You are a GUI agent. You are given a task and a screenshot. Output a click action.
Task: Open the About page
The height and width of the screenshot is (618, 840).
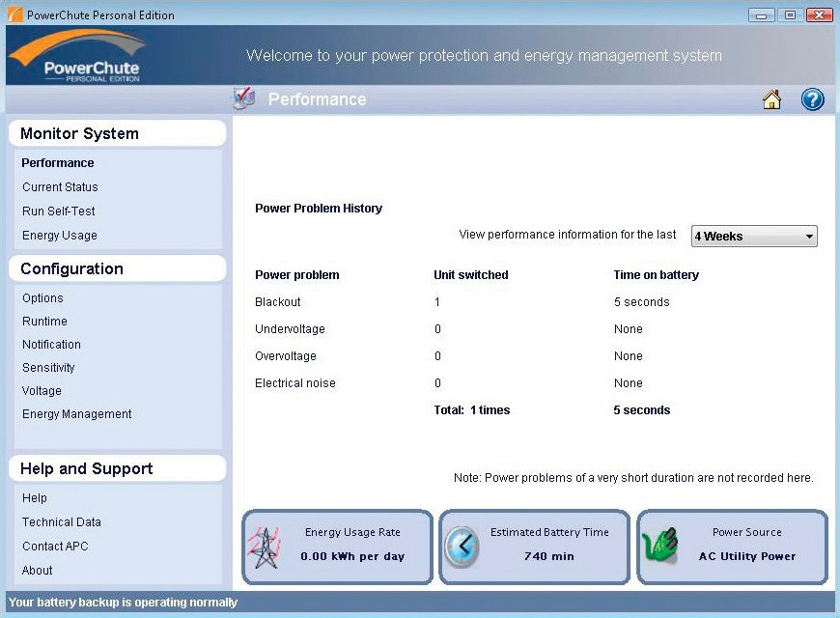tap(37, 571)
